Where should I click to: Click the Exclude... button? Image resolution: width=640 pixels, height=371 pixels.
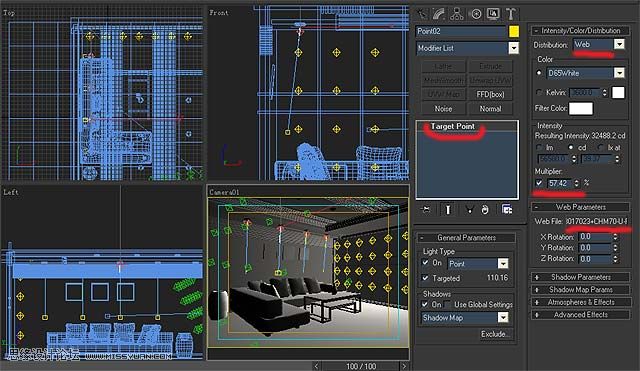click(x=496, y=334)
